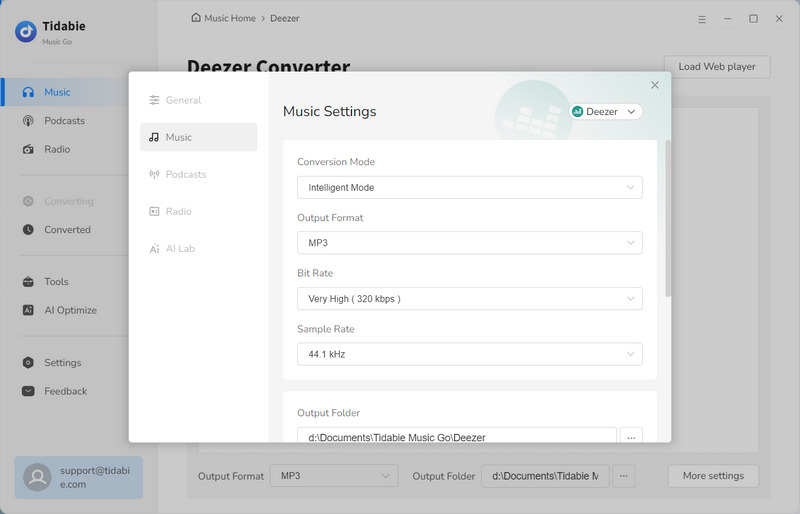Click the bottom bar output folder browse dots
The height and width of the screenshot is (514, 800).
coord(623,476)
